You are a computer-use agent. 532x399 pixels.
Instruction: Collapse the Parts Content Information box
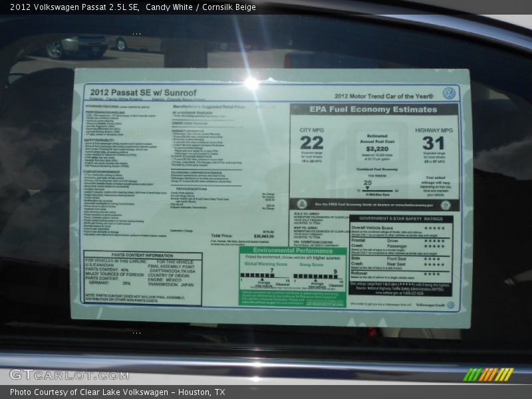143,256
